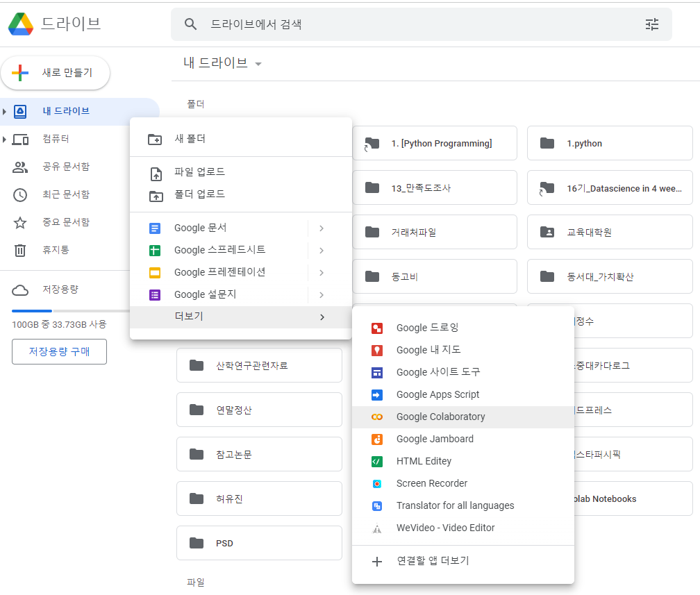
Task: Click the trash bin icon in sidebar
Action: click(20, 250)
